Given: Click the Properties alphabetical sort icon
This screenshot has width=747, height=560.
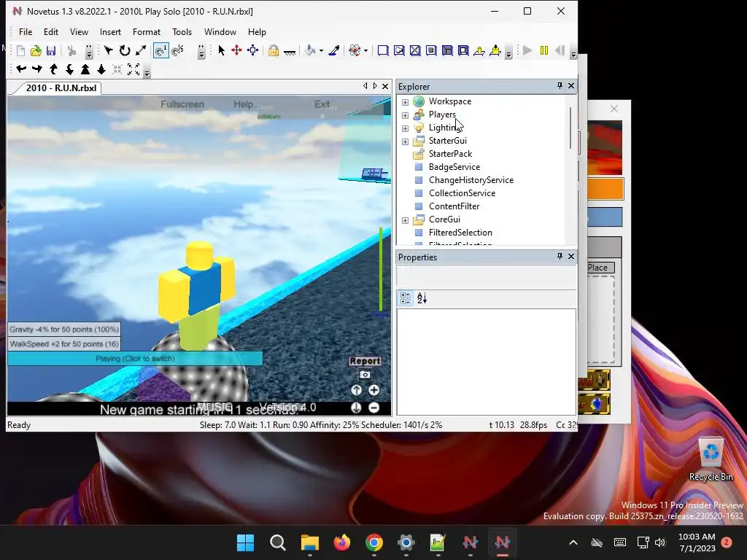Looking at the screenshot, I should coord(422,298).
